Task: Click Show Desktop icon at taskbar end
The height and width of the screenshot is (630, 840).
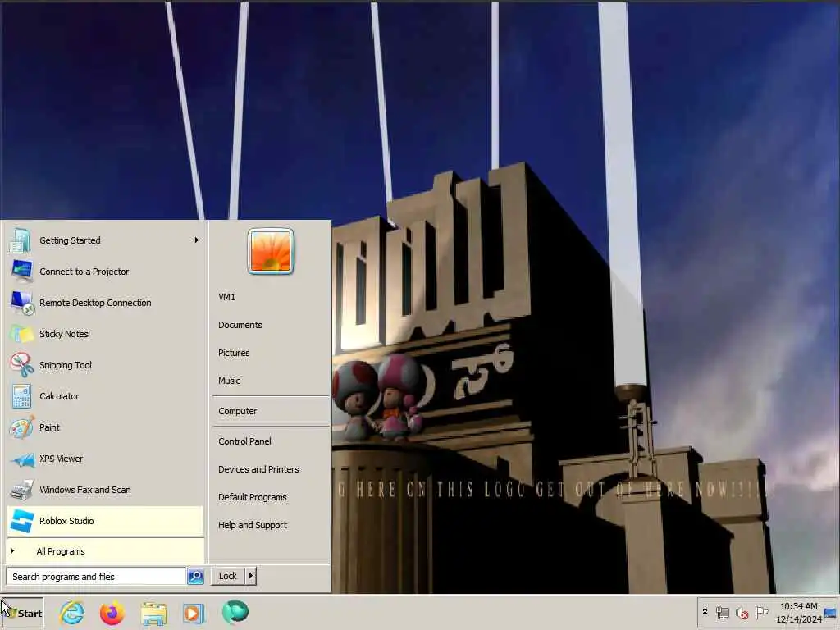Action: (x=831, y=612)
